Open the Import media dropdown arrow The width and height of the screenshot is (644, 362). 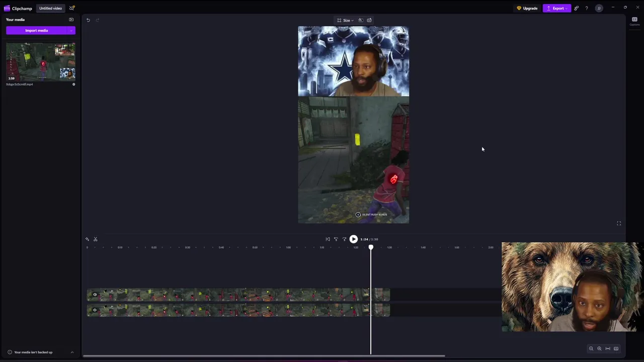[71, 31]
